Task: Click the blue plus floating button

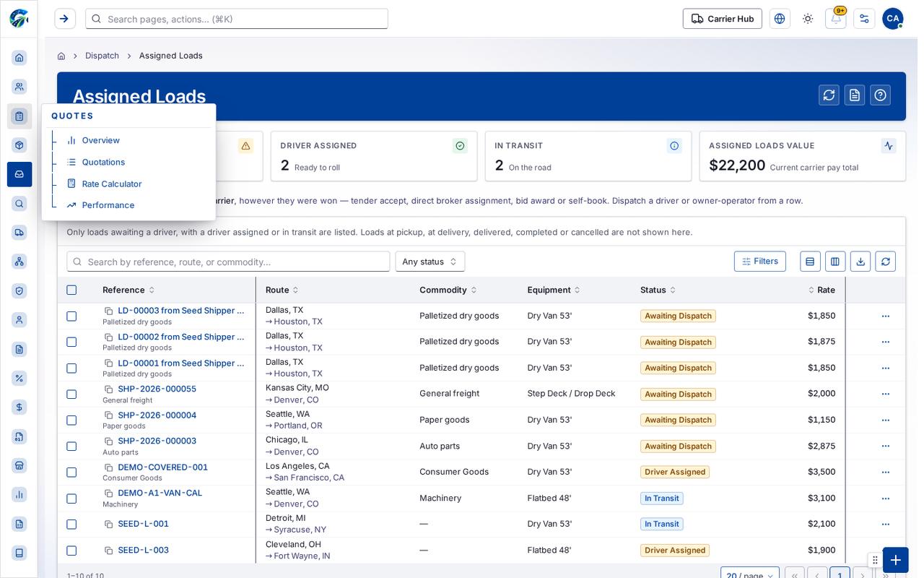Action: click(x=895, y=560)
